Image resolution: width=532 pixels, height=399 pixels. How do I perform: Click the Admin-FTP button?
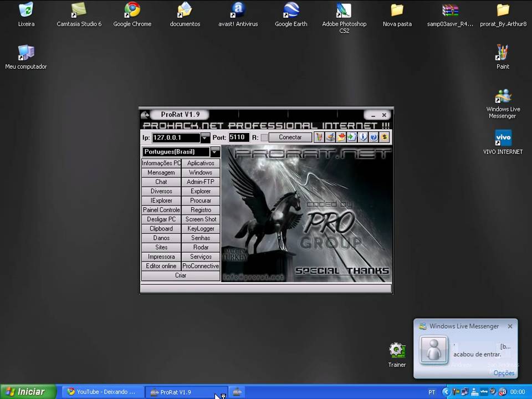click(201, 182)
